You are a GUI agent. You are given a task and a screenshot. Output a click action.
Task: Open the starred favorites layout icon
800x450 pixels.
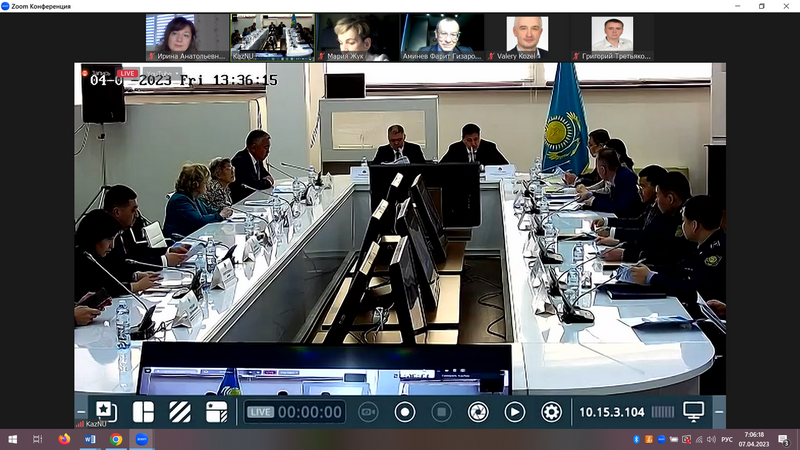point(106,412)
